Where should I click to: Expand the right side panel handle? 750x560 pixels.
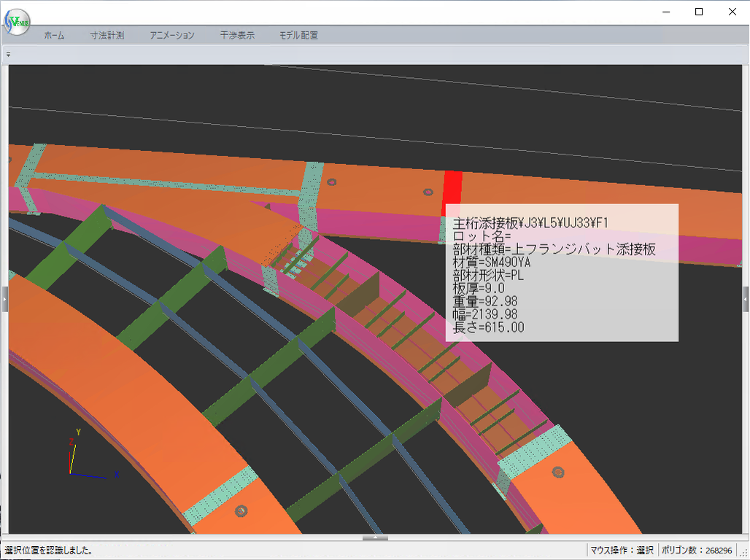745,299
